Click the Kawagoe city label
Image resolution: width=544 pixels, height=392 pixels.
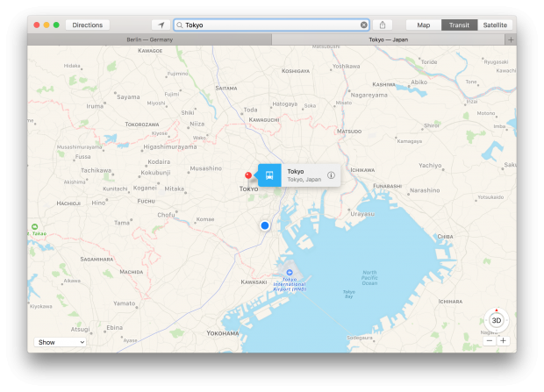[x=150, y=51]
